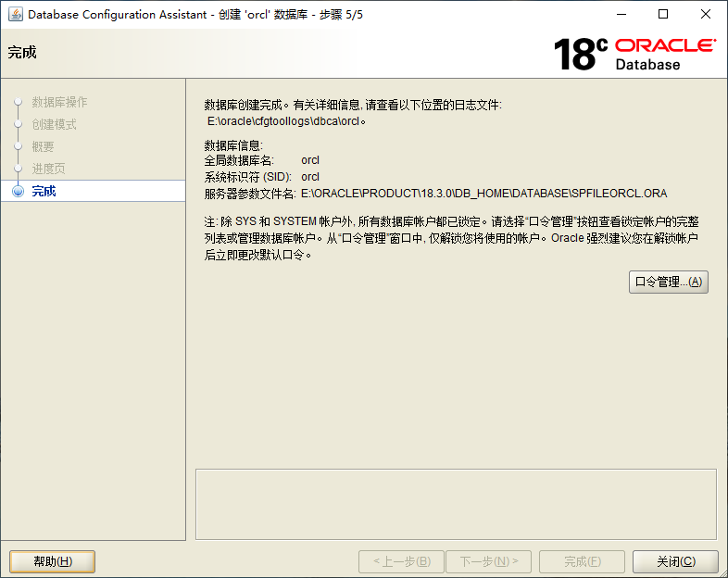Click the Java app icon in title bar

(16, 15)
